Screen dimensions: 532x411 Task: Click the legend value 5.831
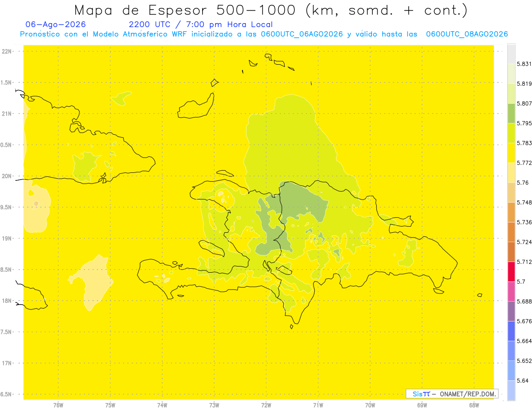pos(524,64)
